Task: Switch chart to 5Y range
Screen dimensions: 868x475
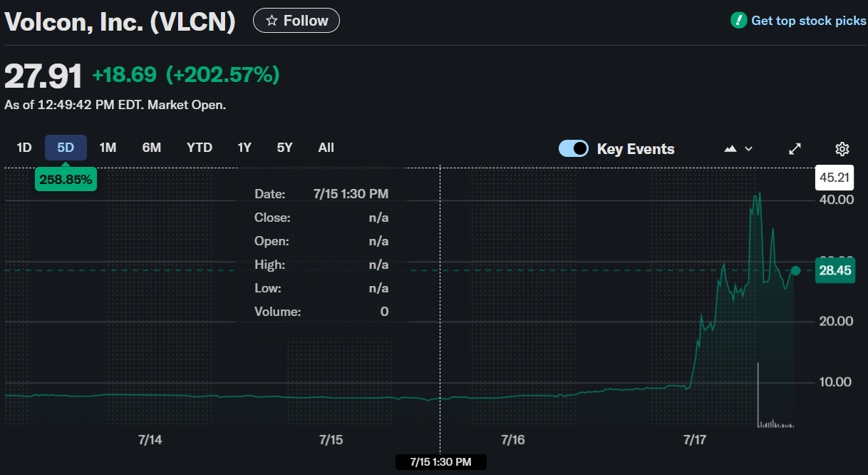Action: coord(285,148)
